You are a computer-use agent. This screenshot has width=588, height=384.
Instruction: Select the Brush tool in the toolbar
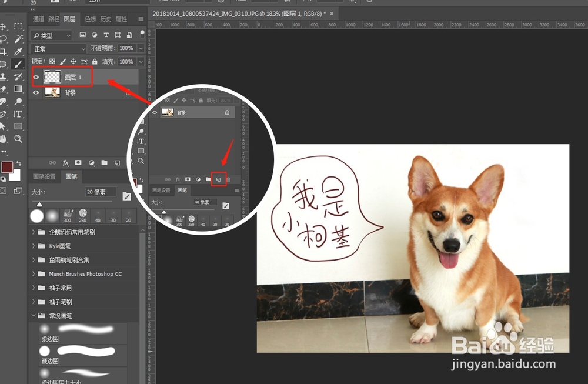coord(15,64)
